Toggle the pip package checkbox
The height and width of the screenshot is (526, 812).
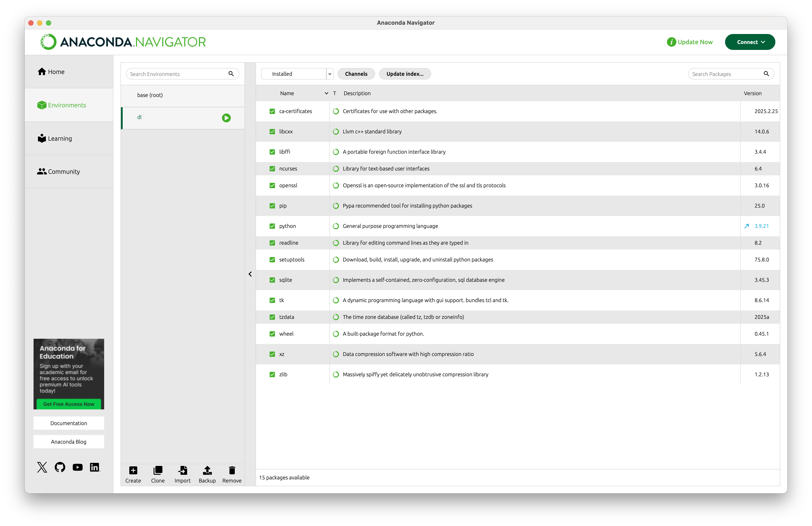point(272,206)
